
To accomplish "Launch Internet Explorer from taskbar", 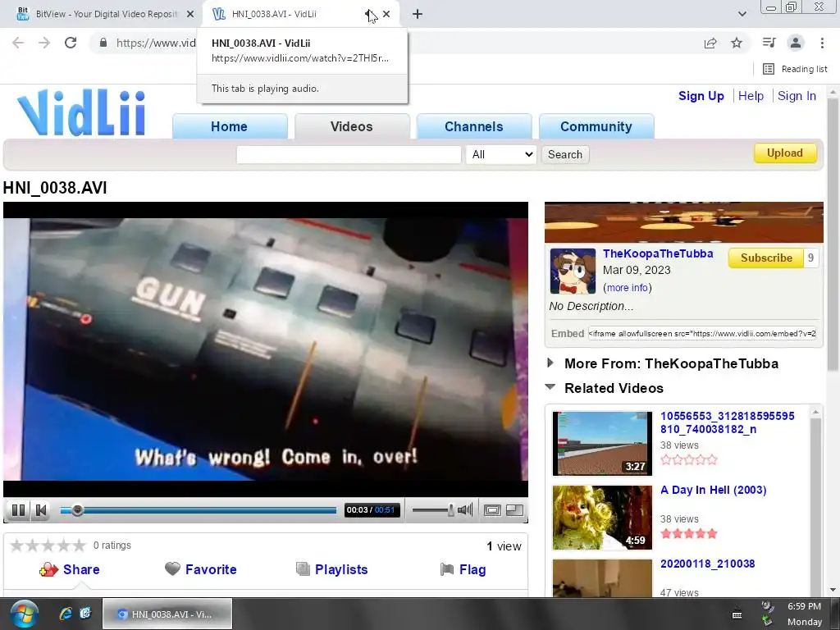I will coord(66,614).
